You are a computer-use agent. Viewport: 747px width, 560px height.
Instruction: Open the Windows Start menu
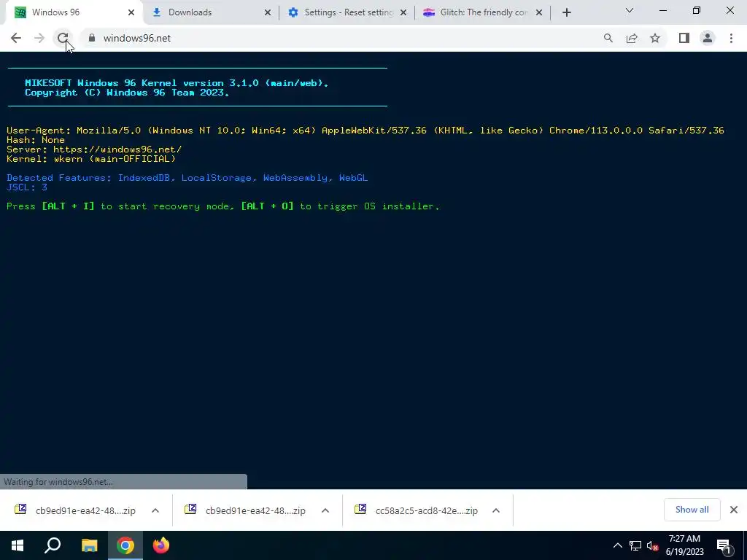(18, 545)
